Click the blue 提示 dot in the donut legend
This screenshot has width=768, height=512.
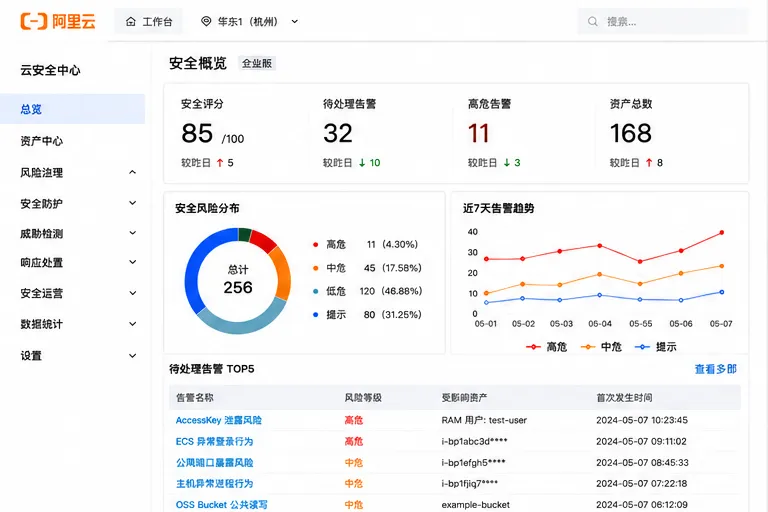pyautogui.click(x=315, y=315)
